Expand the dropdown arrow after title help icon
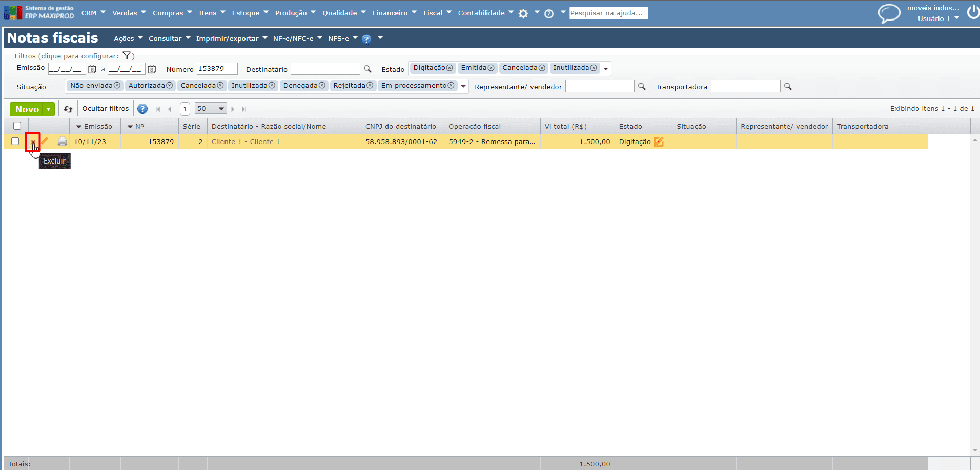The height and width of the screenshot is (470, 980). tap(380, 37)
